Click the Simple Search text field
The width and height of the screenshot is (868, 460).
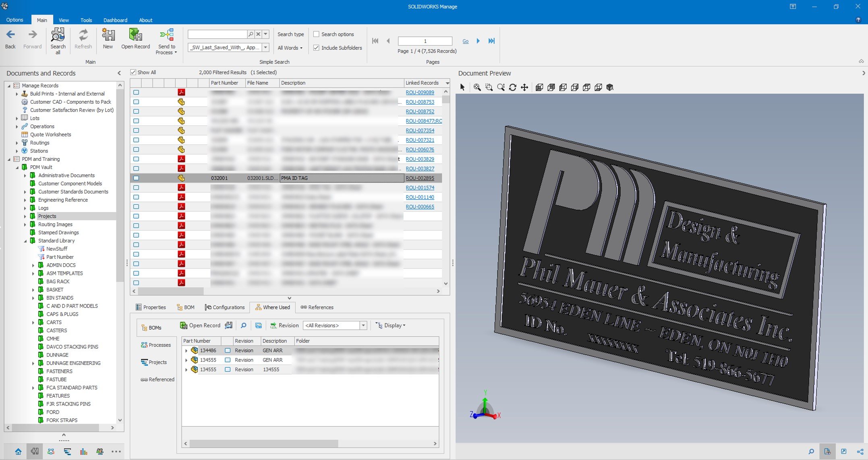218,34
